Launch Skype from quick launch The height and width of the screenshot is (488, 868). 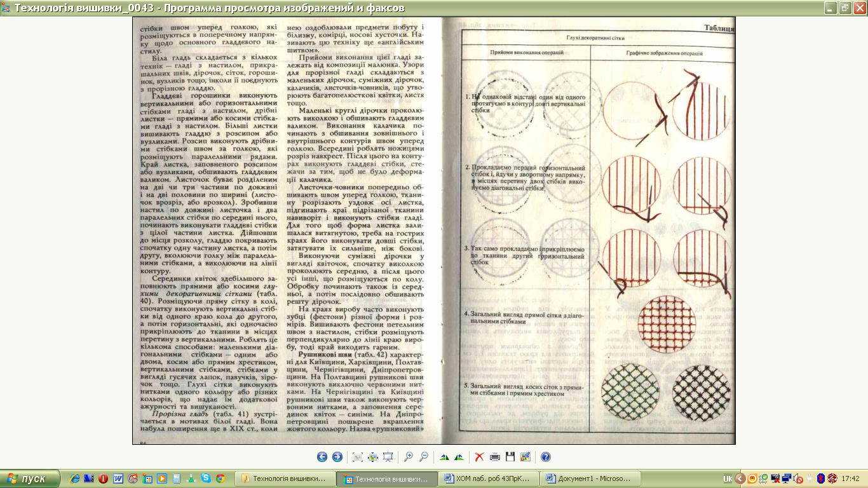(x=206, y=478)
